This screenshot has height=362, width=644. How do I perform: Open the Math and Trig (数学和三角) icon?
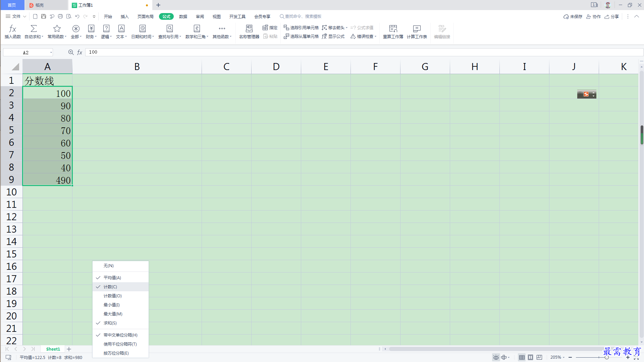(197, 28)
